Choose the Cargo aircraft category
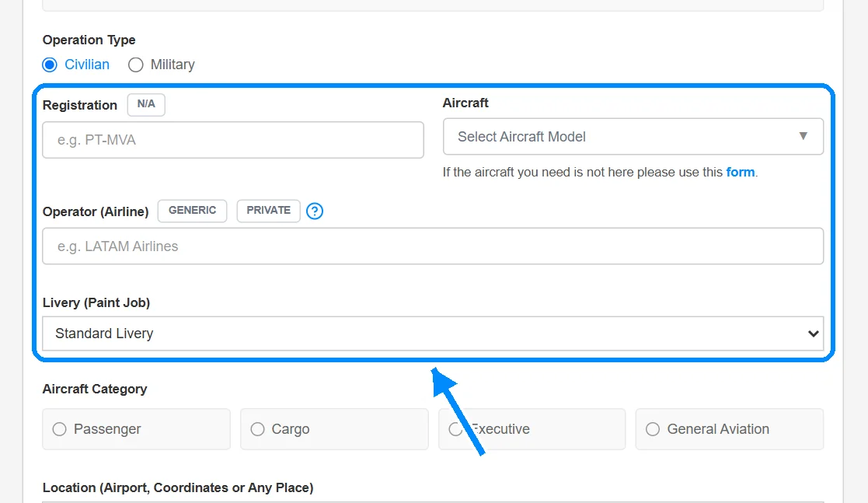 (334, 429)
